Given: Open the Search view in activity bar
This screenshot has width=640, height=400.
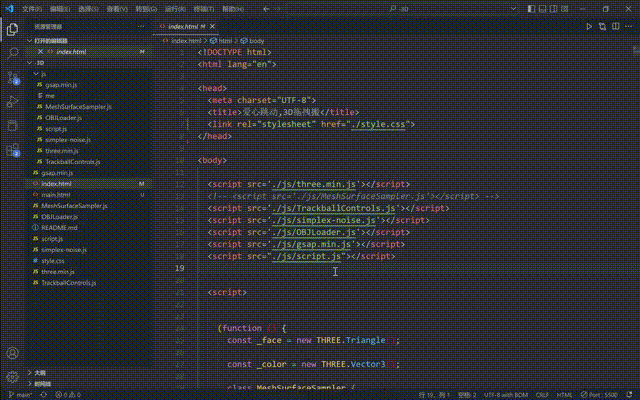Looking at the screenshot, I should tap(12, 53).
